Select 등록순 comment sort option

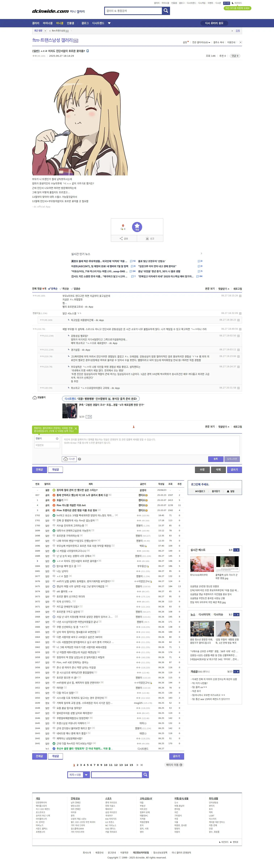52,289
